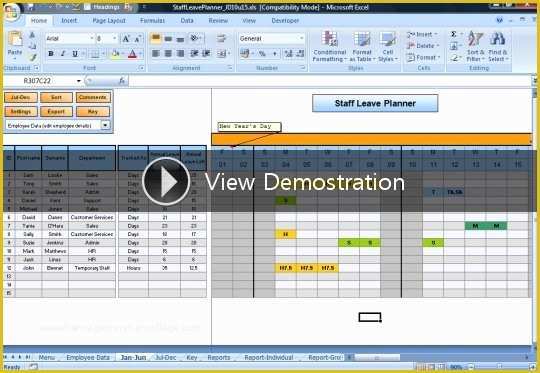
Task: Open the Arial font name dropdown
Action: 92,38
